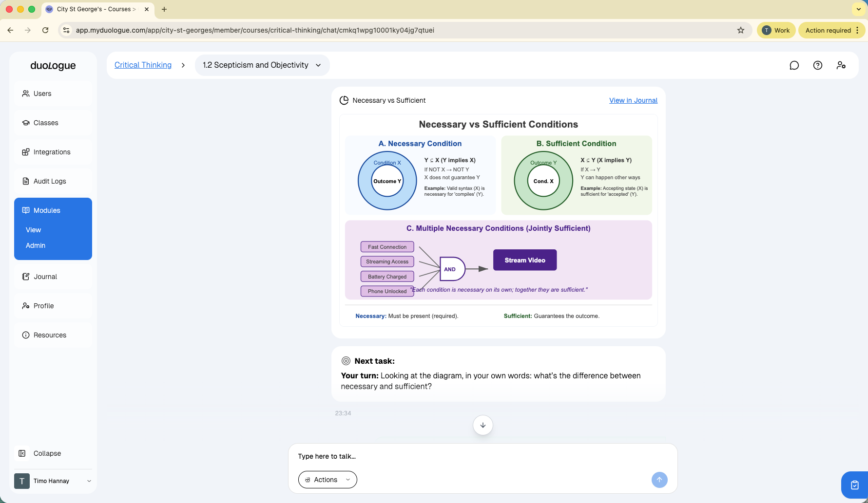Click the Collapse sidebar icon

pos(22,453)
